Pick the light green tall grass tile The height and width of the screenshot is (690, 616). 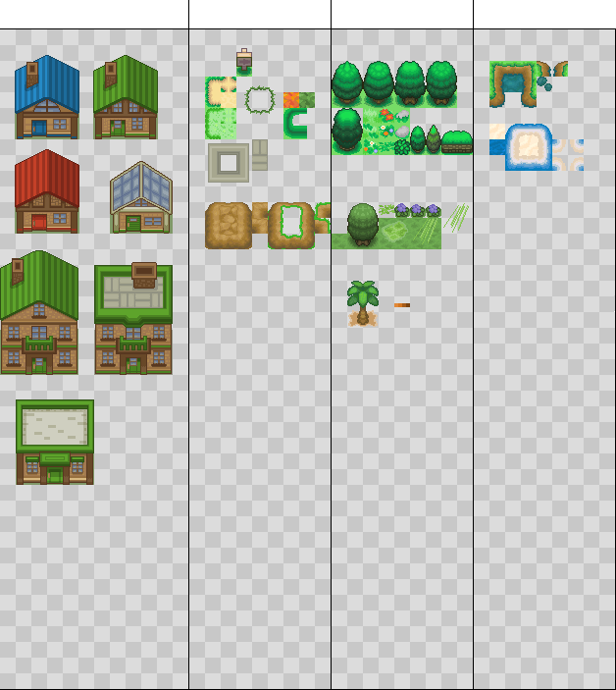221,124
